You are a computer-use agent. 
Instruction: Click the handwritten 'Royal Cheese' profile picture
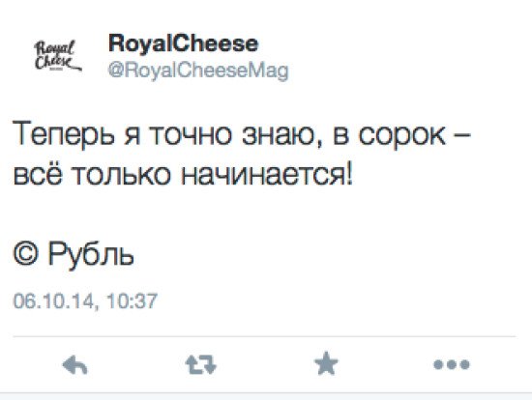click(x=58, y=55)
